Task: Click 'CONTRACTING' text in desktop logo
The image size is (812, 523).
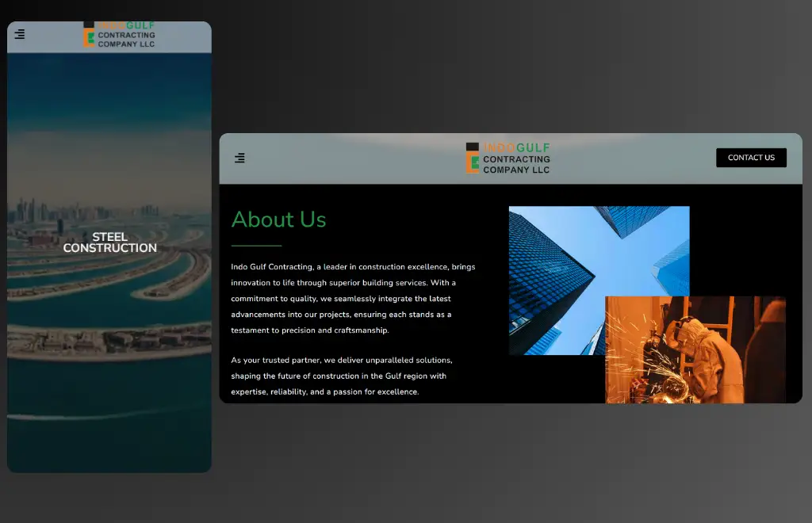Action: coord(516,159)
